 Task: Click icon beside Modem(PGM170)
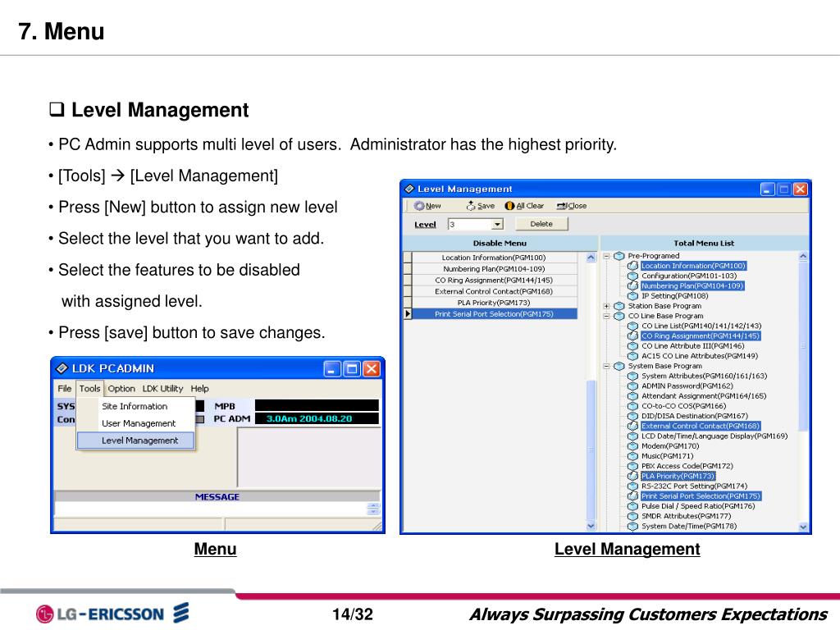point(632,445)
